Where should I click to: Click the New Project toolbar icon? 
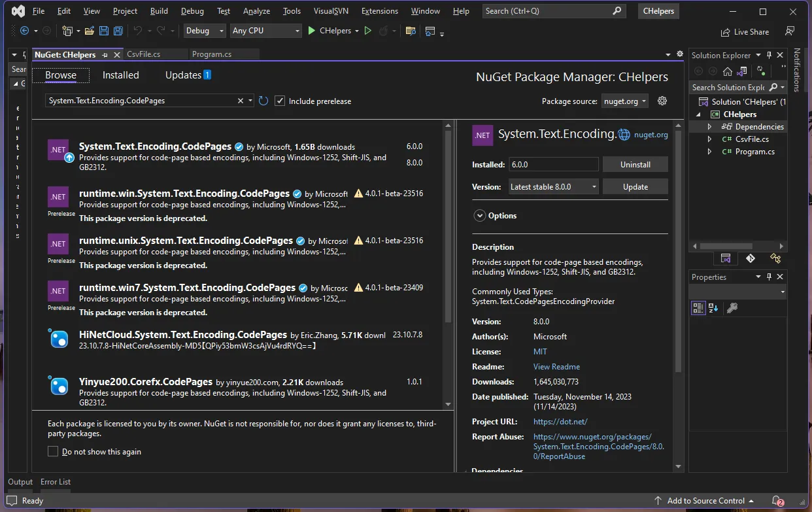[67, 31]
